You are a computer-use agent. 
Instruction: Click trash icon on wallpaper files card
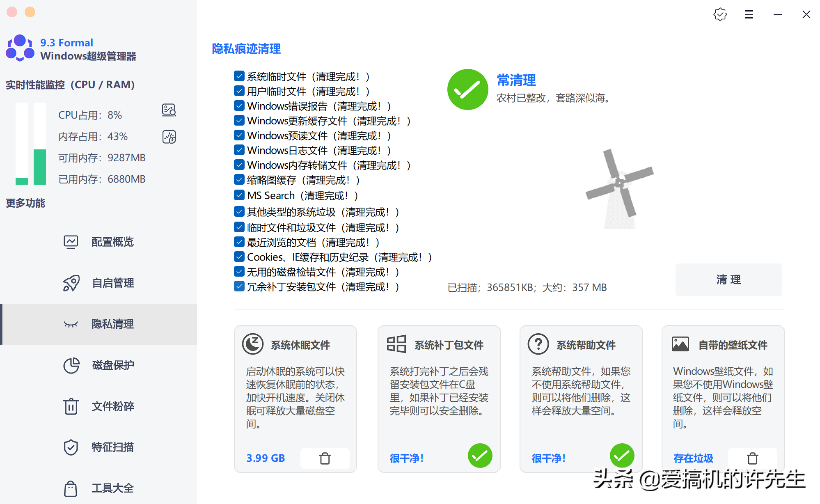click(x=752, y=458)
